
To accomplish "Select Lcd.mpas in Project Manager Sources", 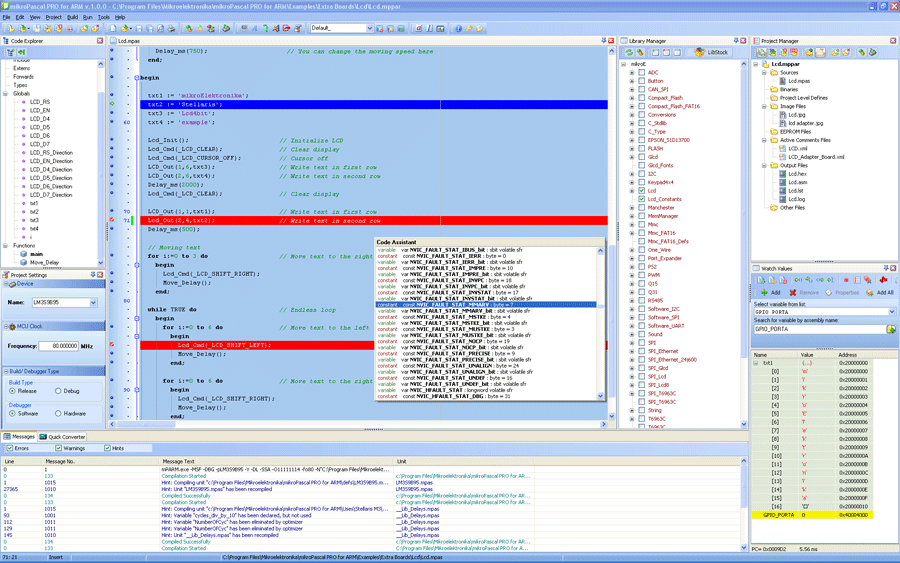I will coord(798,81).
